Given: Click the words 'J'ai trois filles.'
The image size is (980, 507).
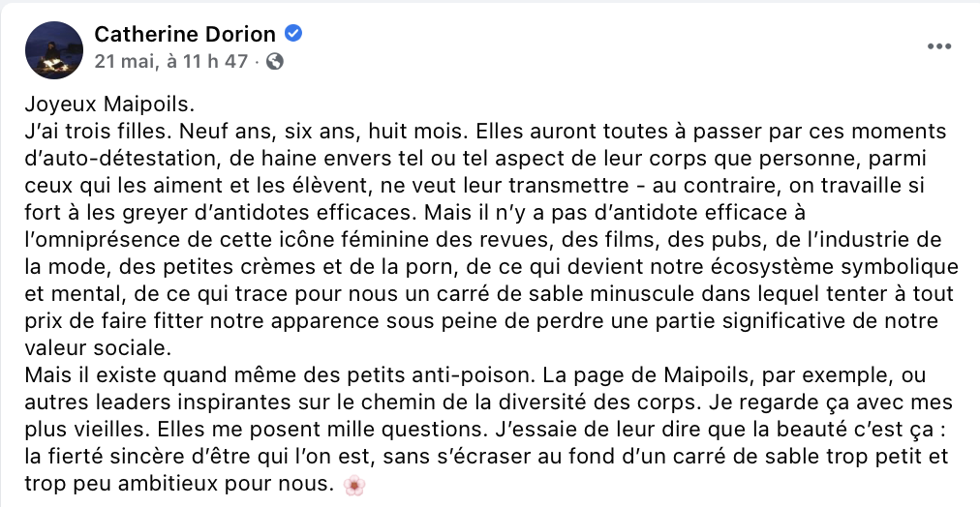Looking at the screenshot, I should point(99,132).
